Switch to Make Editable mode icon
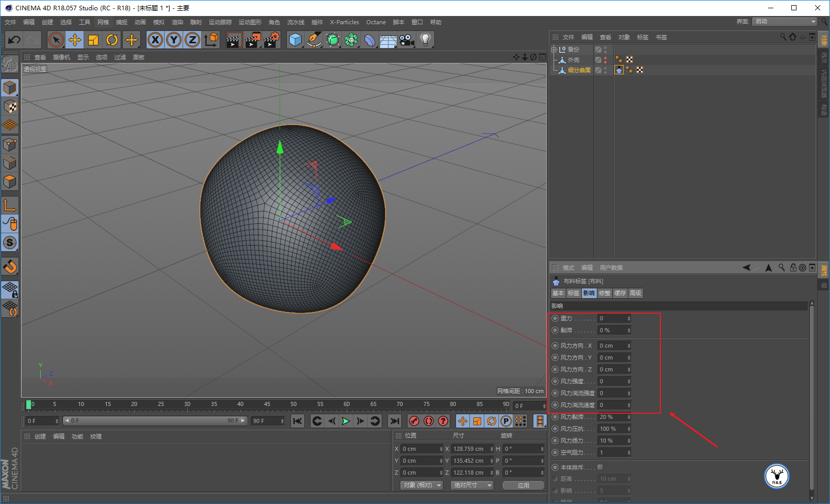Screen dimensions: 830x504 click(10, 64)
